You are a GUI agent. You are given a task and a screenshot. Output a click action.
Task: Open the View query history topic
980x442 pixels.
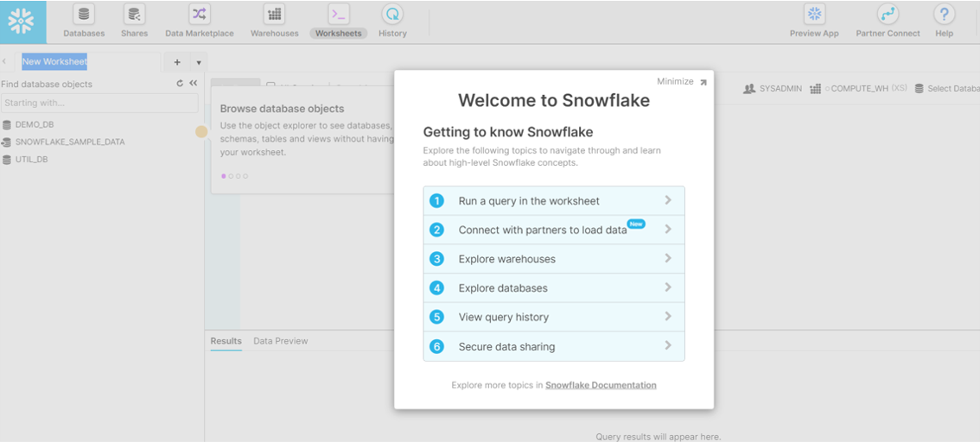point(554,317)
